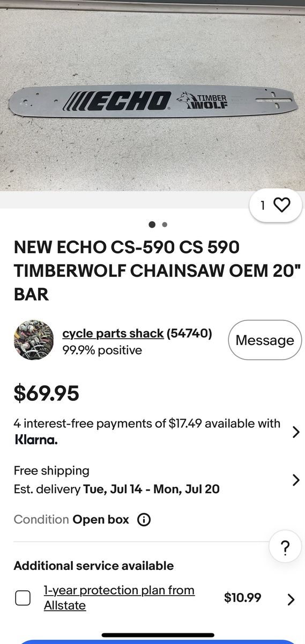Open the seller's profile avatar
This screenshot has width=305, height=644.
pos(34,340)
